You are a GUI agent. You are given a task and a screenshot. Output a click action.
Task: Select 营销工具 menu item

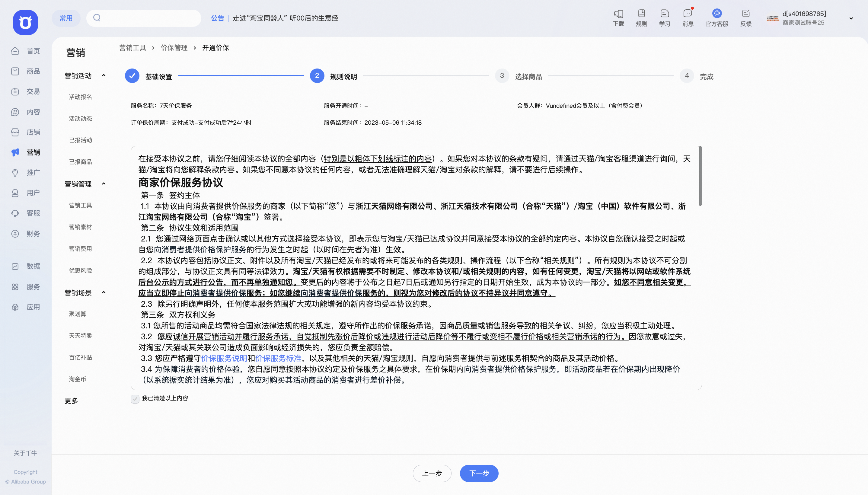tap(81, 205)
